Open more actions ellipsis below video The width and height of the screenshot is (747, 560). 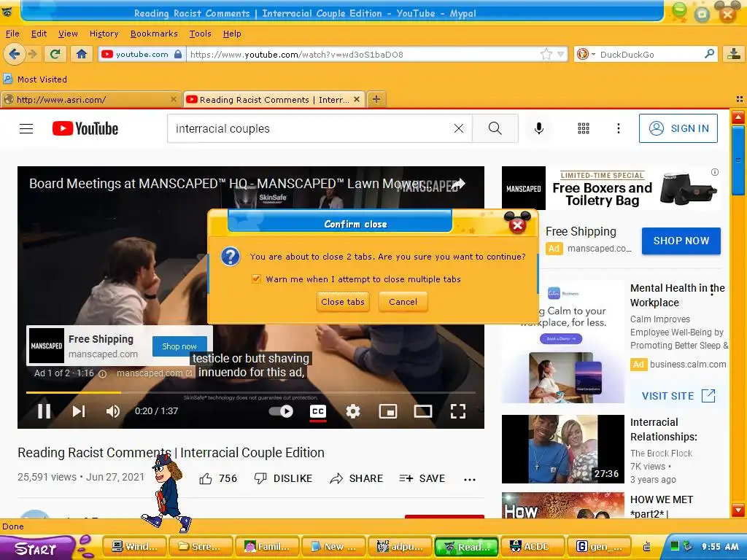[x=470, y=480]
